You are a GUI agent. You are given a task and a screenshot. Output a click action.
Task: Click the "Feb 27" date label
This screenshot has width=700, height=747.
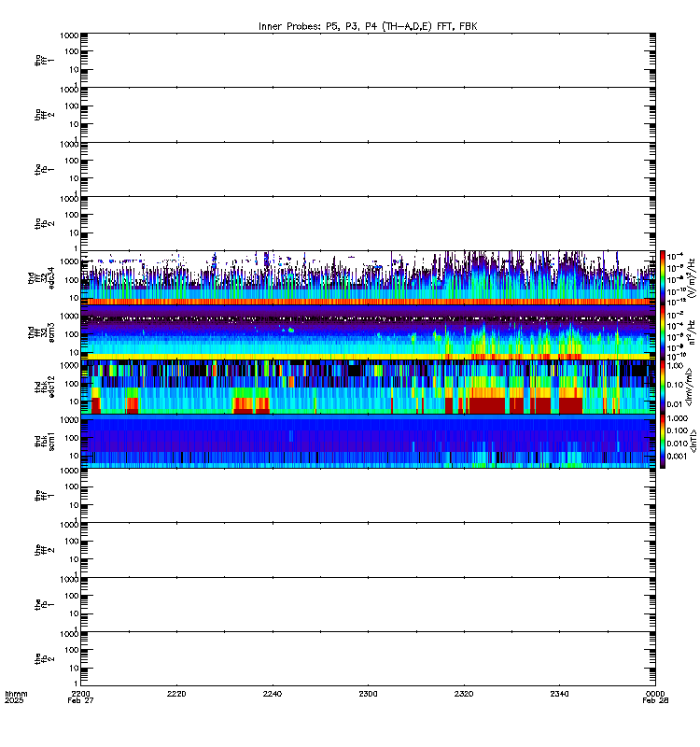point(80,700)
